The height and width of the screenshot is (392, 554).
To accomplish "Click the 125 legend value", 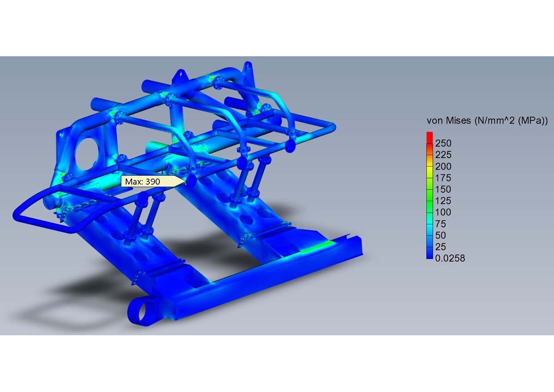I will (x=443, y=201).
